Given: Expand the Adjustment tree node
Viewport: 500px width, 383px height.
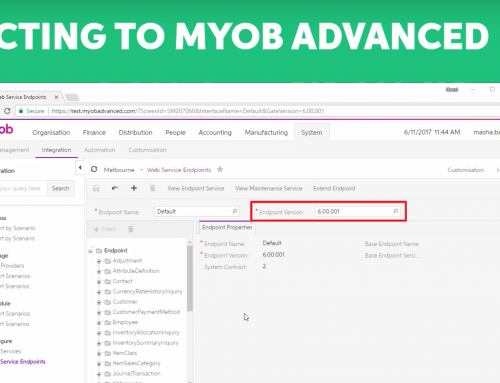Looking at the screenshot, I should click(99, 261).
